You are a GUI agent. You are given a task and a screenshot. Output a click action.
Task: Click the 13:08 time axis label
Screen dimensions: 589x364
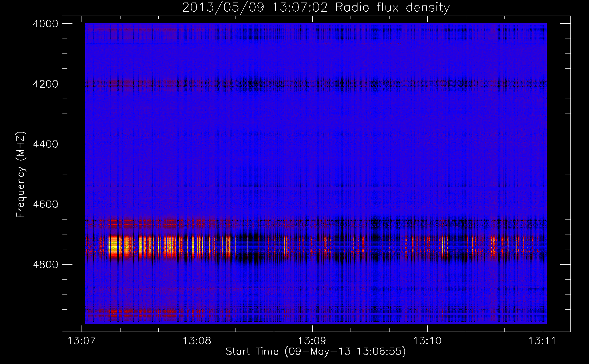click(x=197, y=341)
